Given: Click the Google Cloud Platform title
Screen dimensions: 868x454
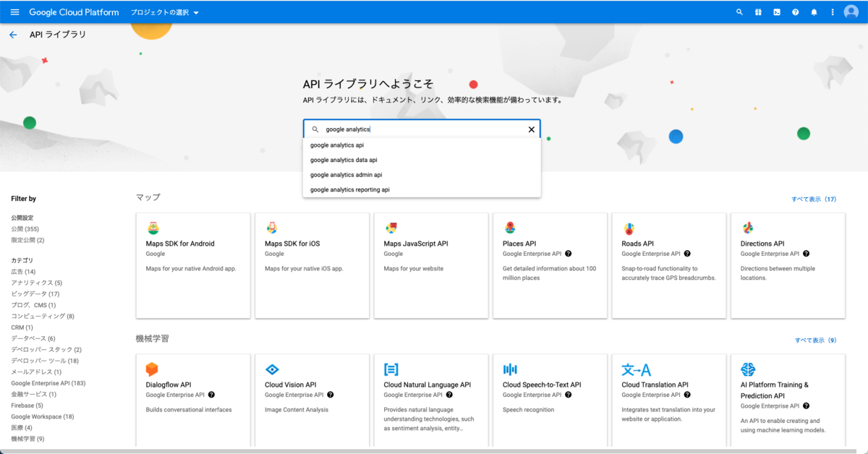Looking at the screenshot, I should [x=74, y=12].
